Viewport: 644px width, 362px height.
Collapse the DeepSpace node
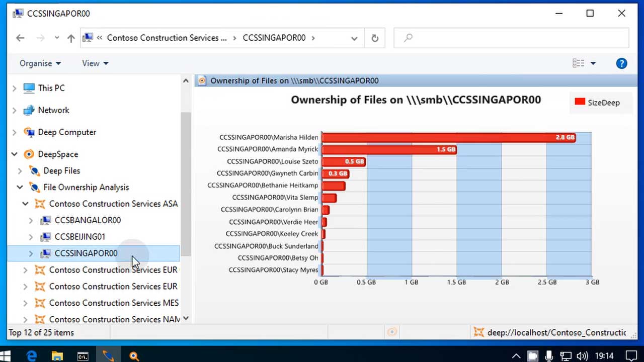14,154
